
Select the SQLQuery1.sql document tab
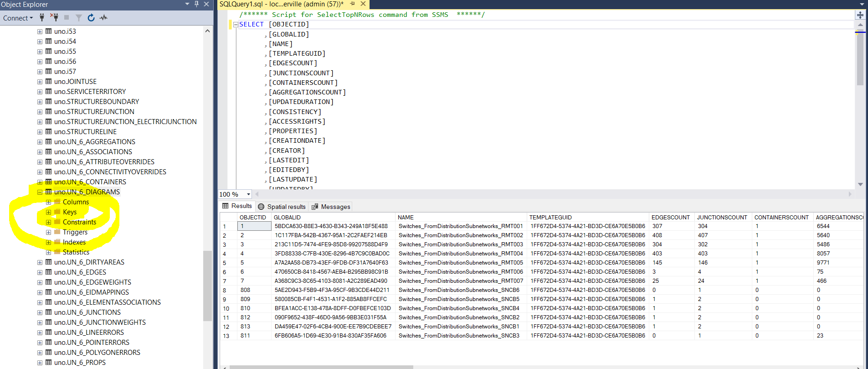pyautogui.click(x=282, y=4)
